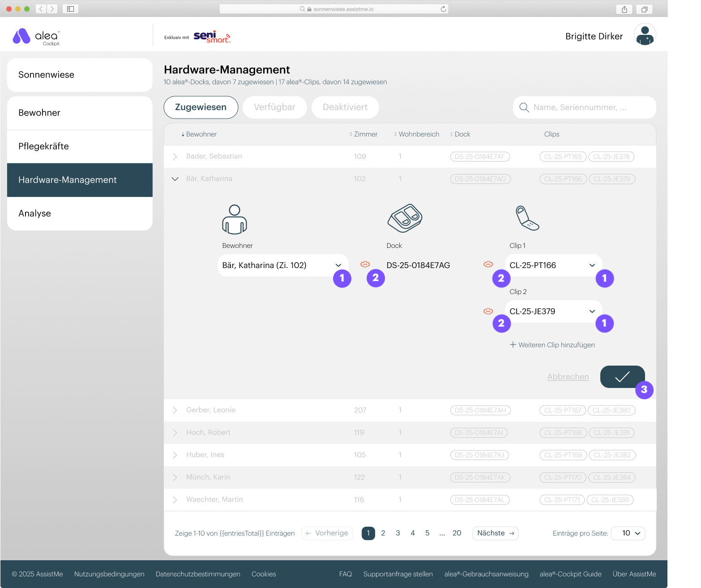Click the unlink icon next to Clip 1
Screen dimensions: 701x588
(x=488, y=264)
